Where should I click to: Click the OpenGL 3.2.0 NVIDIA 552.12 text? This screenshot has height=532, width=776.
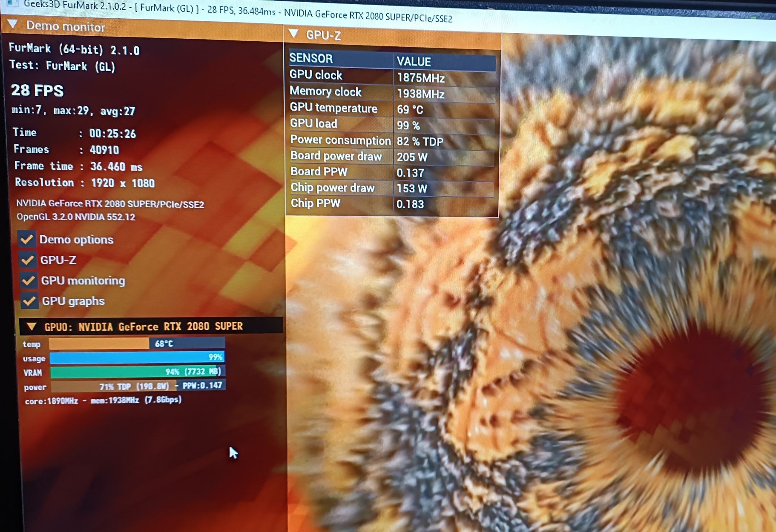pos(76,217)
